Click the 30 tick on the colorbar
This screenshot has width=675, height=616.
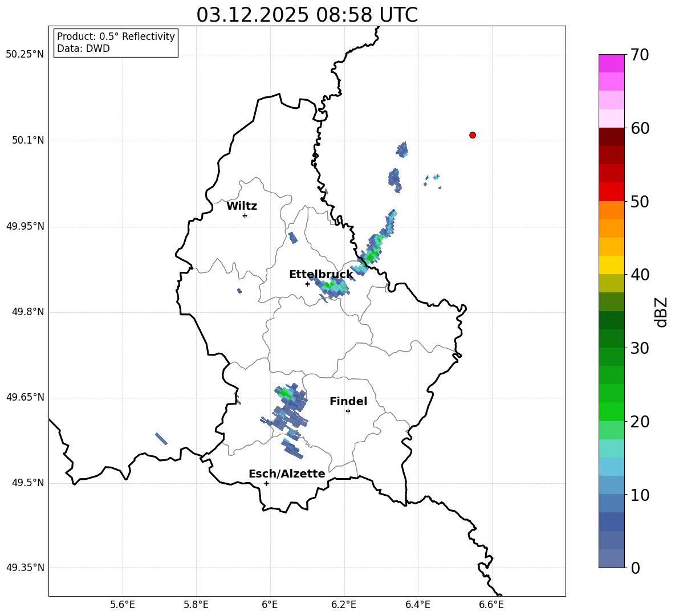point(640,348)
